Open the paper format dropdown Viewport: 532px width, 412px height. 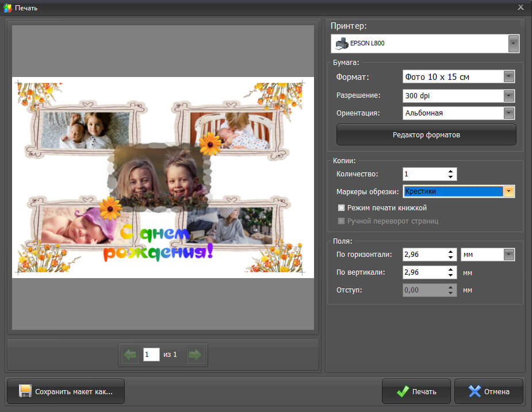(x=508, y=77)
